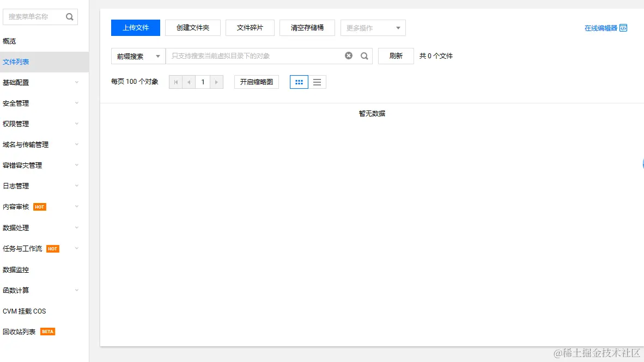Click the magnifier icon in the sidebar menu search

pyautogui.click(x=69, y=17)
